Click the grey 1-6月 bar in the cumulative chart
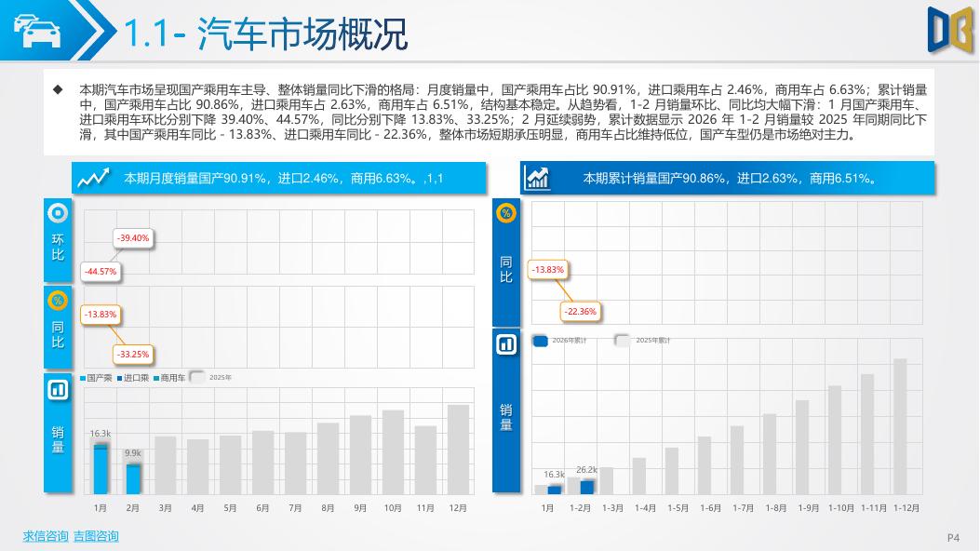980x551 pixels. [705, 465]
